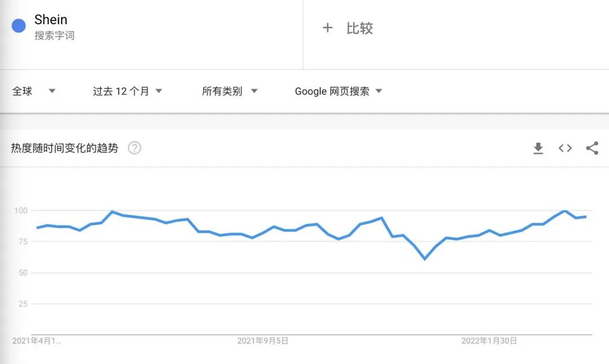
Task: Click the 比较 compare button
Action: [x=360, y=28]
